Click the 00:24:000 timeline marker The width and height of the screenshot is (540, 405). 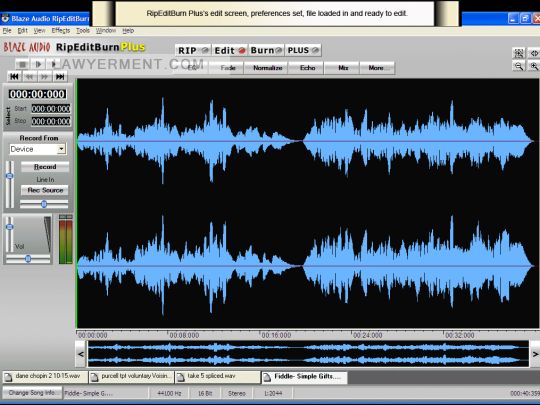pyautogui.click(x=367, y=335)
